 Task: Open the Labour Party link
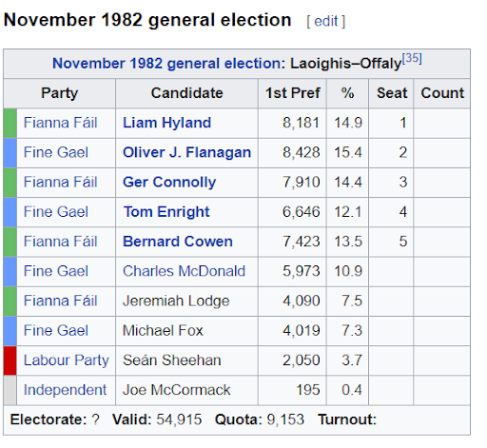pyautogui.click(x=67, y=360)
